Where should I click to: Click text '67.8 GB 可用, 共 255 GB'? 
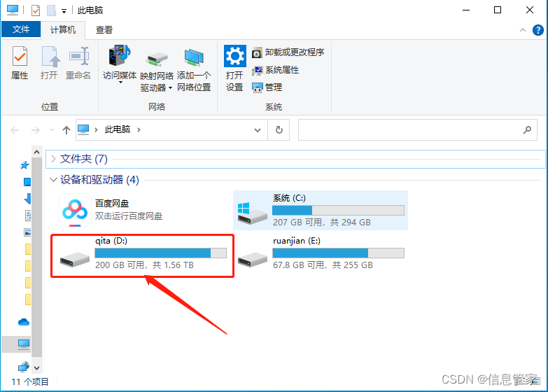tap(323, 265)
